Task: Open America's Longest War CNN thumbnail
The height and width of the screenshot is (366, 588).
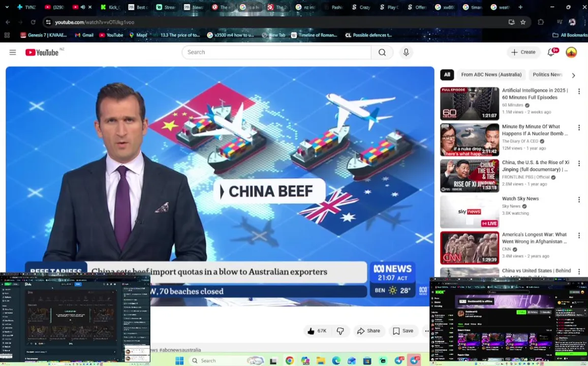Action: [470, 248]
